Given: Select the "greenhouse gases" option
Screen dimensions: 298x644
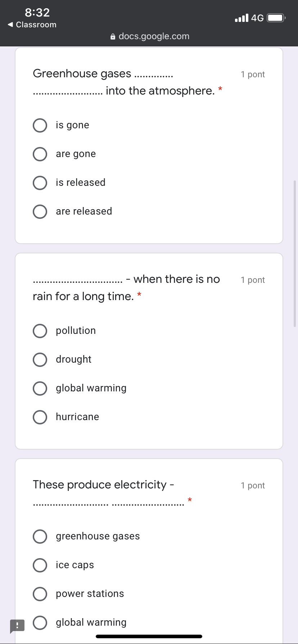Looking at the screenshot, I should pos(40,537).
